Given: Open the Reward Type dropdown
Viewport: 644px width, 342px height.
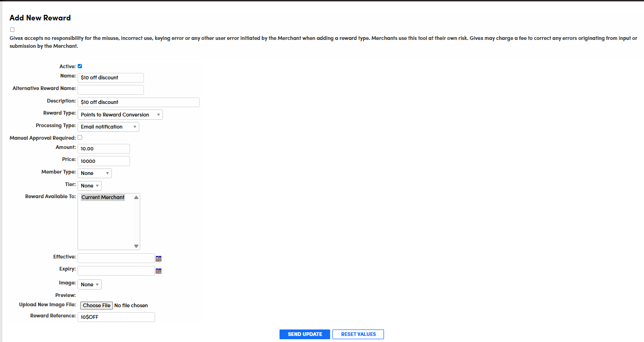Looking at the screenshot, I should pos(120,115).
